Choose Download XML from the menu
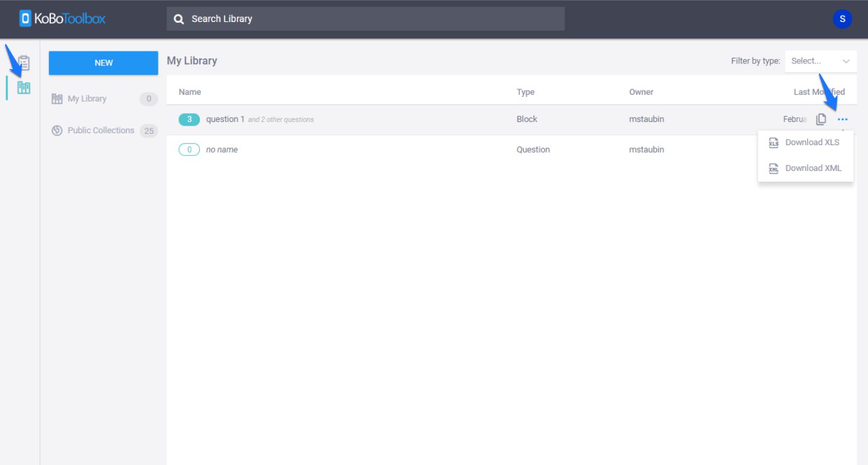Viewport: 868px width, 465px height. click(x=813, y=168)
